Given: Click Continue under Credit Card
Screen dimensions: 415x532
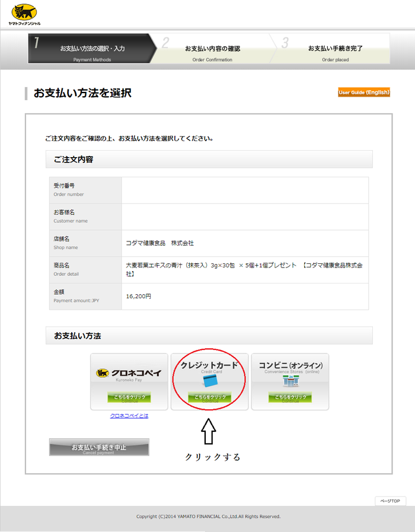Looking at the screenshot, I should (x=209, y=397).
